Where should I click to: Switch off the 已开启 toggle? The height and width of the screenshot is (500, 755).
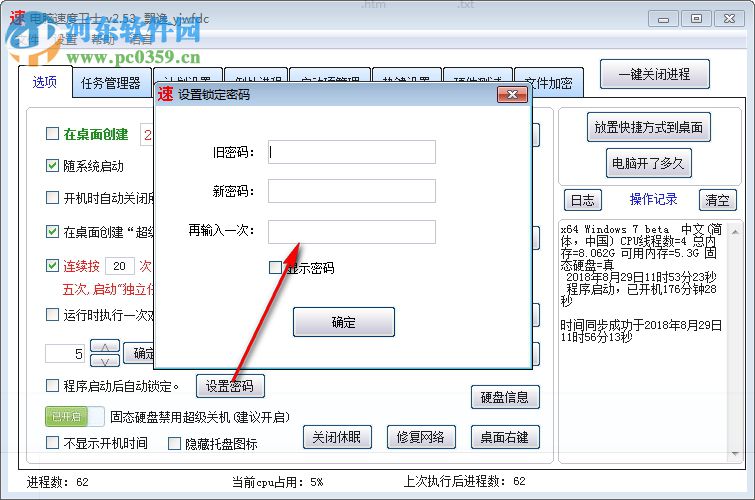pyautogui.click(x=75, y=416)
